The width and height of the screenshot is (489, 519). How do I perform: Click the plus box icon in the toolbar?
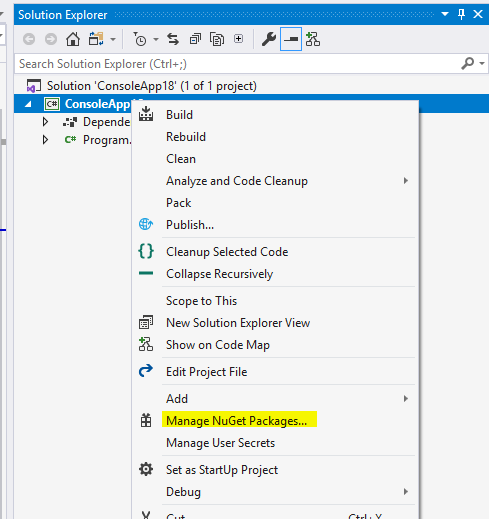(x=238, y=39)
